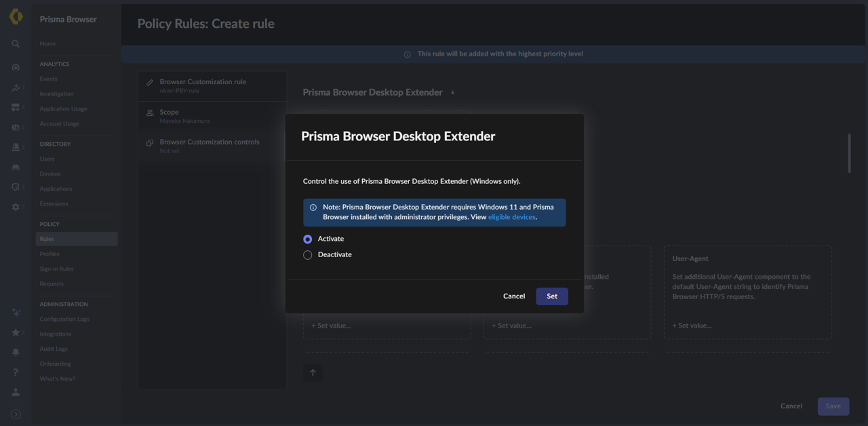868x426 pixels.
Task: Open Integrations under Administration
Action: [55, 334]
